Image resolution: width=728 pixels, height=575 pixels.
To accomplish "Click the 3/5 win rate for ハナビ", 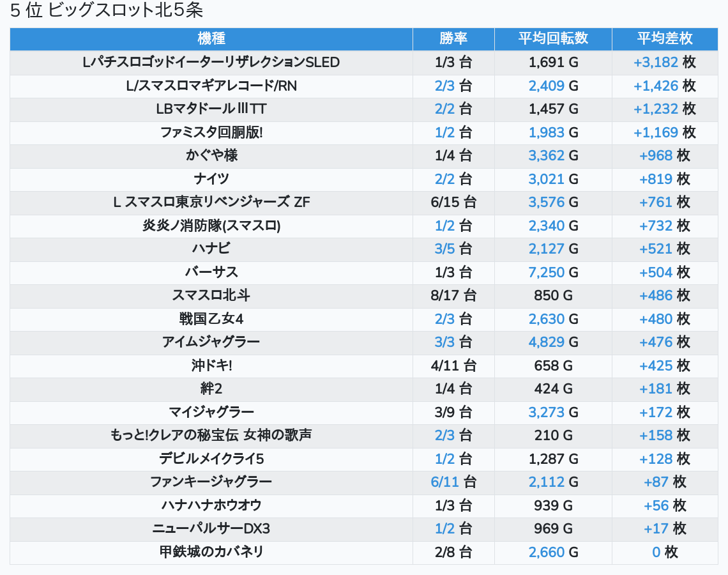I will (444, 249).
